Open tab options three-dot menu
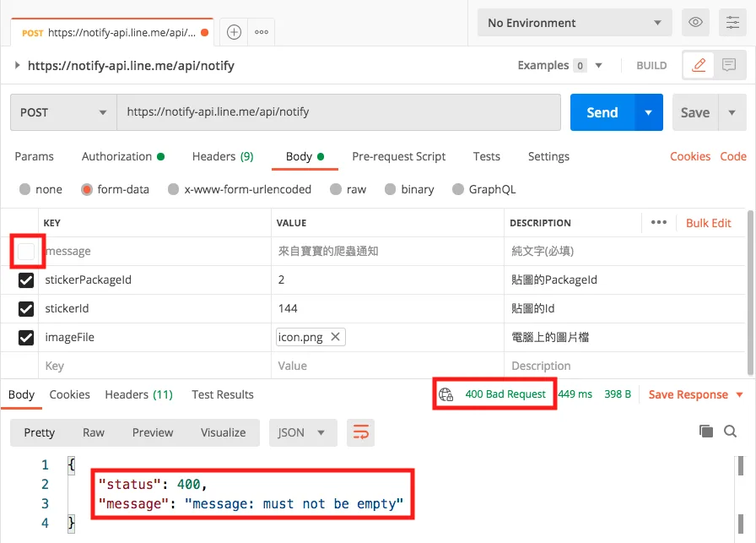This screenshot has width=756, height=543. (x=262, y=32)
